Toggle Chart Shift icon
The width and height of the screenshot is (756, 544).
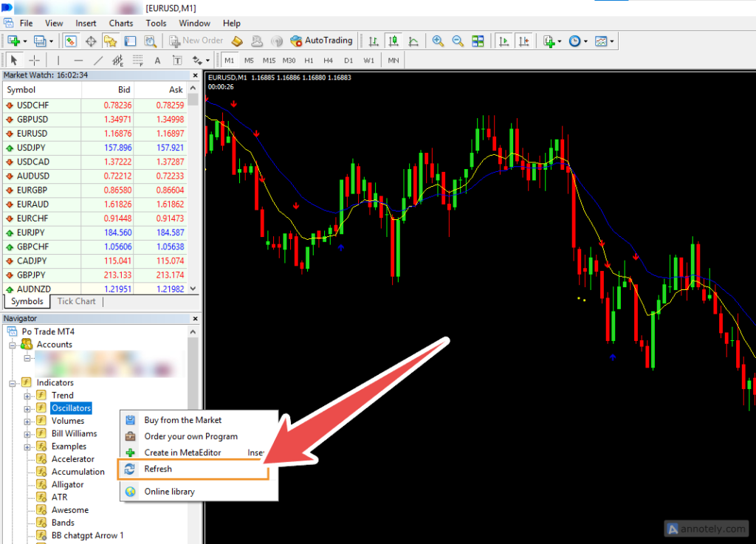pos(524,41)
